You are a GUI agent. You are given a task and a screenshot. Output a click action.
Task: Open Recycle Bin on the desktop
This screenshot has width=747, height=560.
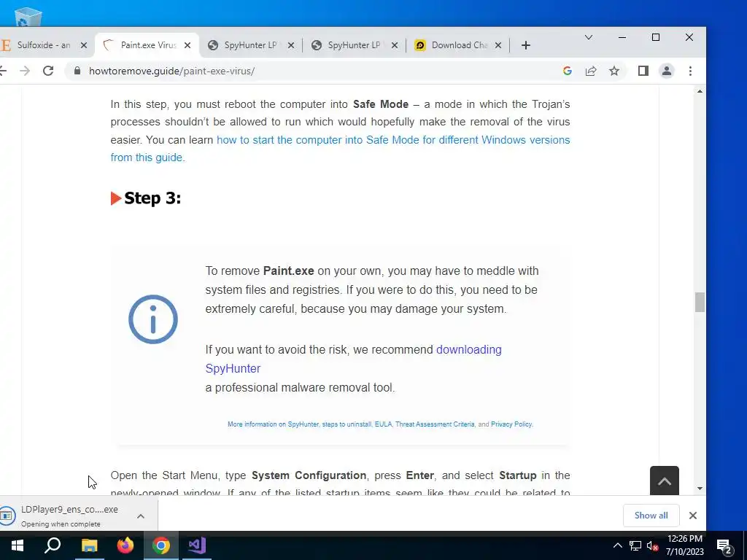[x=28, y=17]
